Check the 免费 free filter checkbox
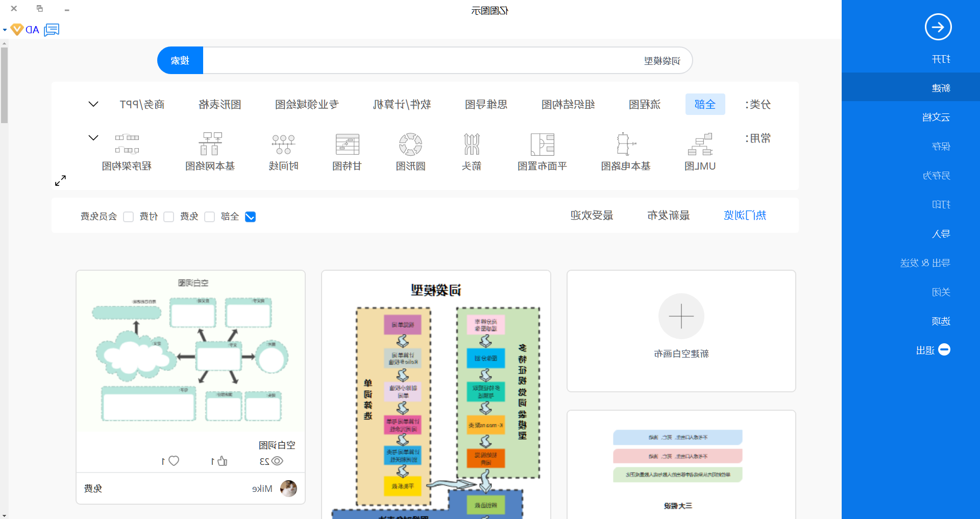Viewport: 980px width, 519px height. coord(209,217)
